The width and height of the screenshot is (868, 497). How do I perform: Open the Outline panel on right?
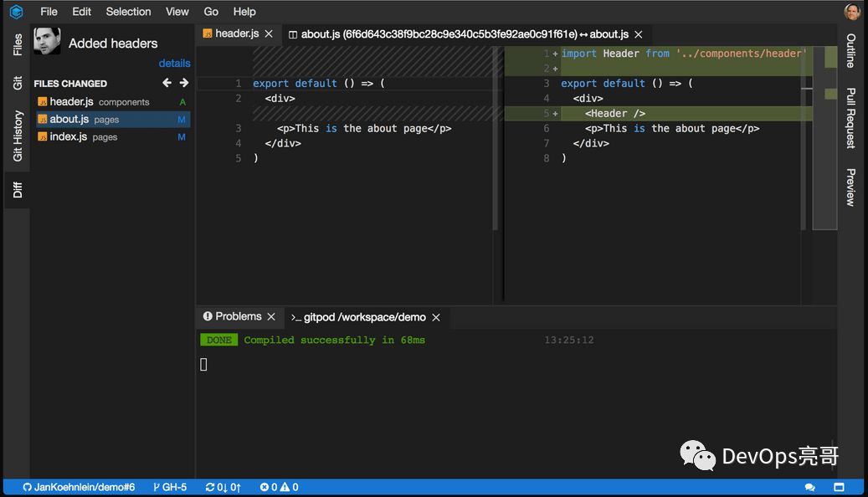850,51
